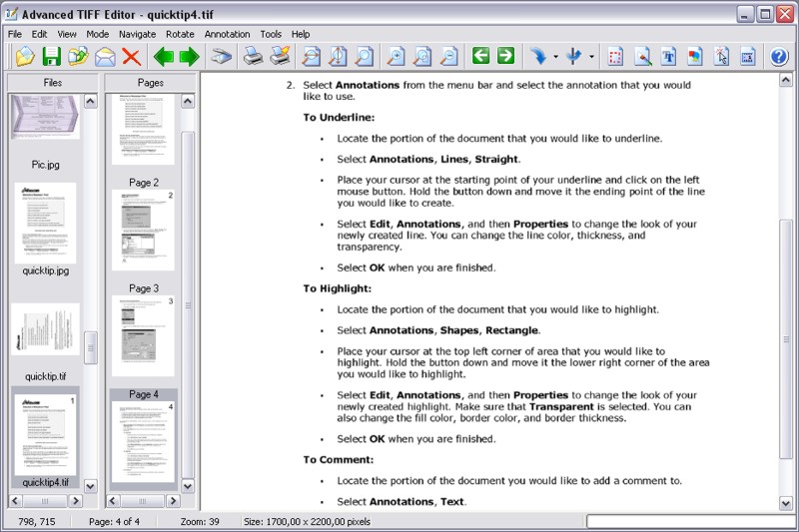Click the envelope email icon
The height and width of the screenshot is (532, 799).
coord(105,56)
